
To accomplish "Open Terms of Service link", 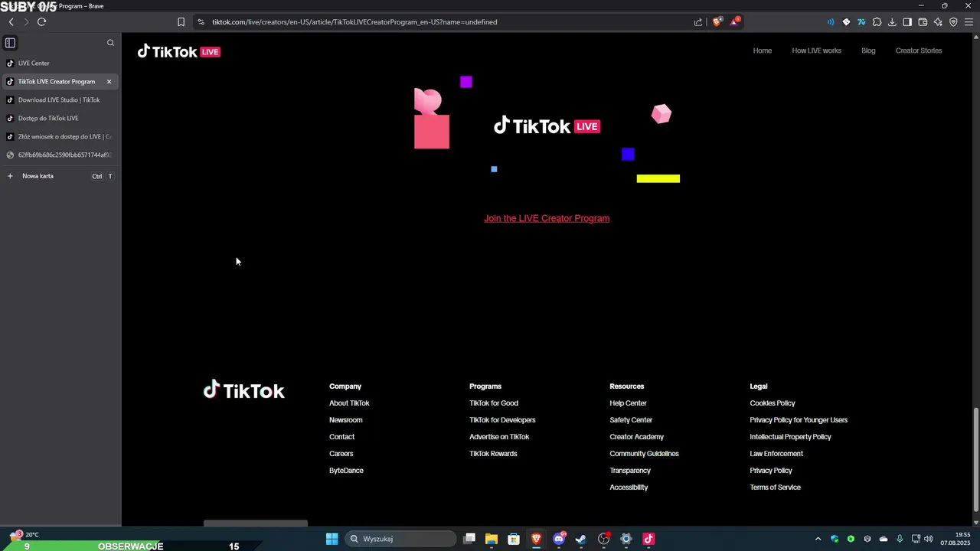I will point(775,487).
